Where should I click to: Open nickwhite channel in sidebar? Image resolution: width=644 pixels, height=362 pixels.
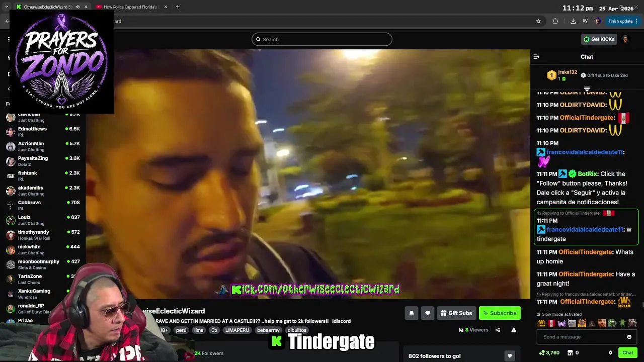[x=43, y=249]
